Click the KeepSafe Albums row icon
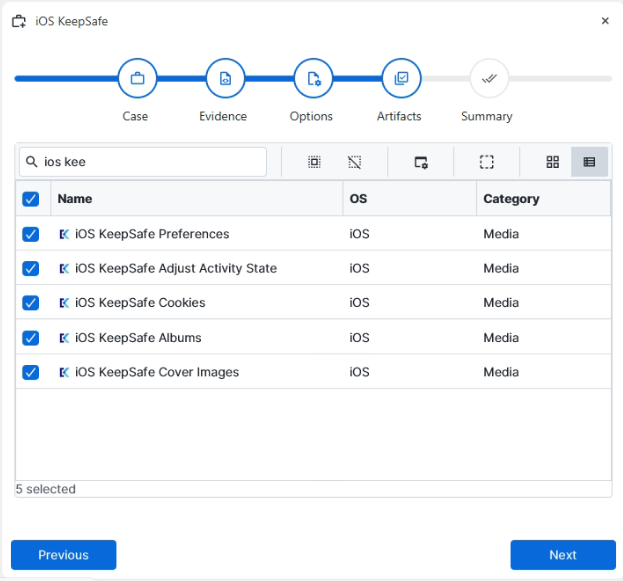 pos(64,338)
